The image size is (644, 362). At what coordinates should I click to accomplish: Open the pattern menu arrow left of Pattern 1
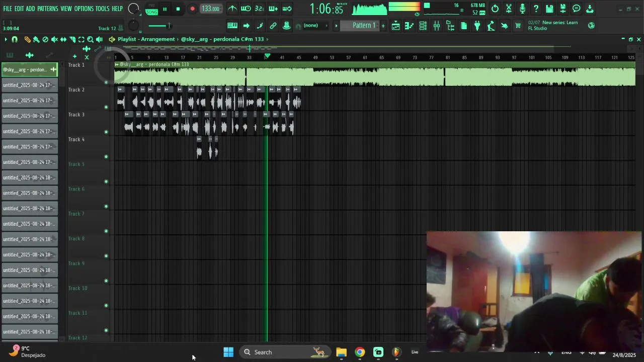tap(336, 26)
